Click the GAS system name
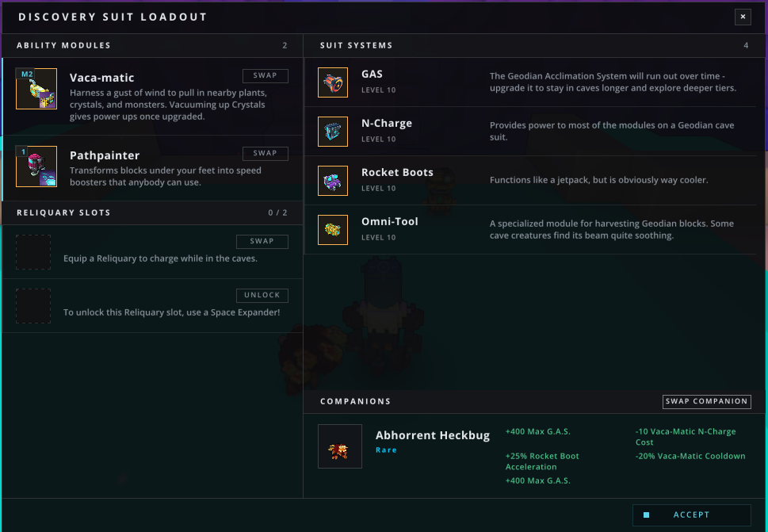 (x=372, y=74)
